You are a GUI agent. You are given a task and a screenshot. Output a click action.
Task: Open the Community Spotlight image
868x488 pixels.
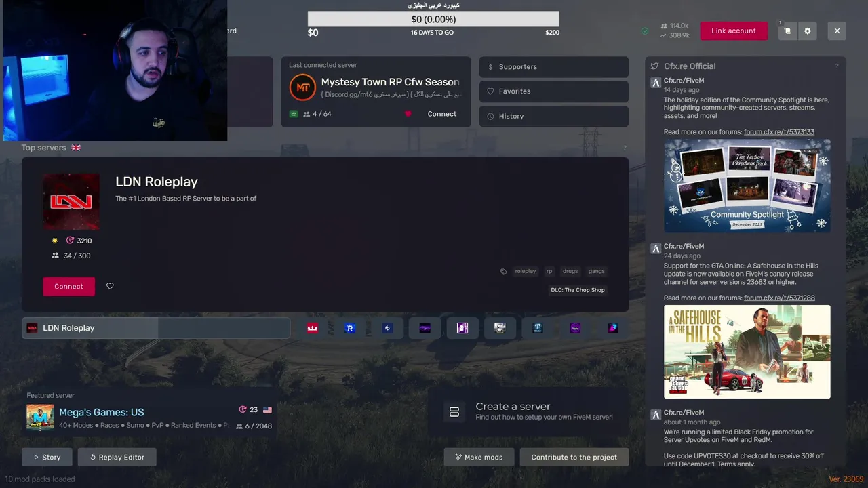(x=747, y=186)
